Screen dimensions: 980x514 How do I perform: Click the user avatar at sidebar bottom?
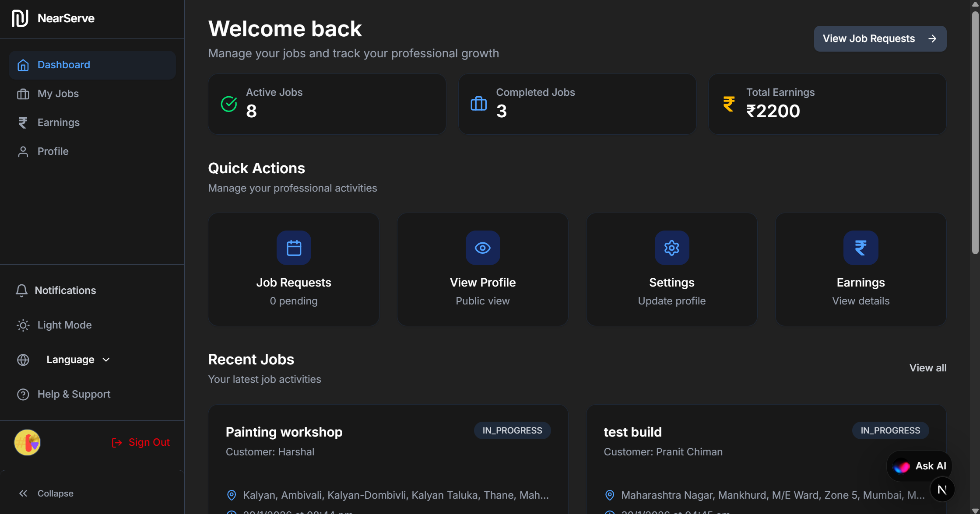pos(27,442)
